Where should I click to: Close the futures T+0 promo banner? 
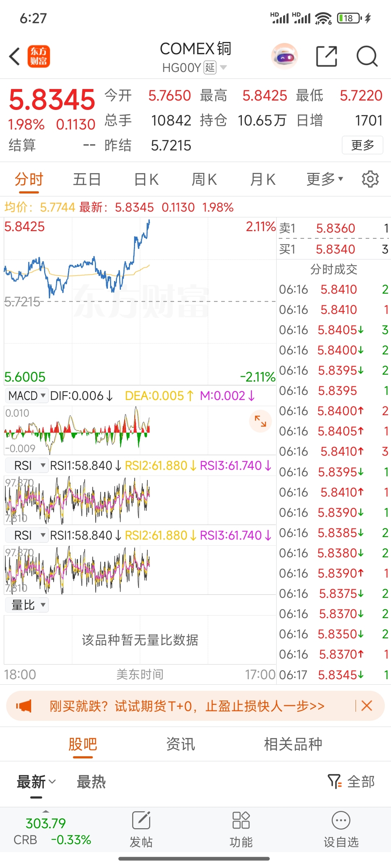click(367, 706)
